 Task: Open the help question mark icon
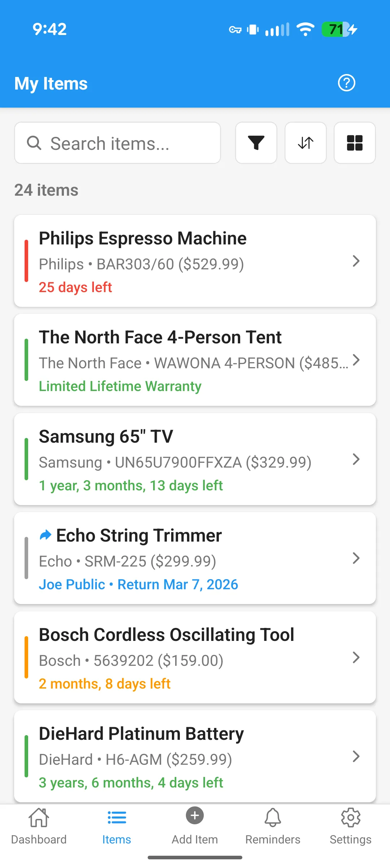346,83
